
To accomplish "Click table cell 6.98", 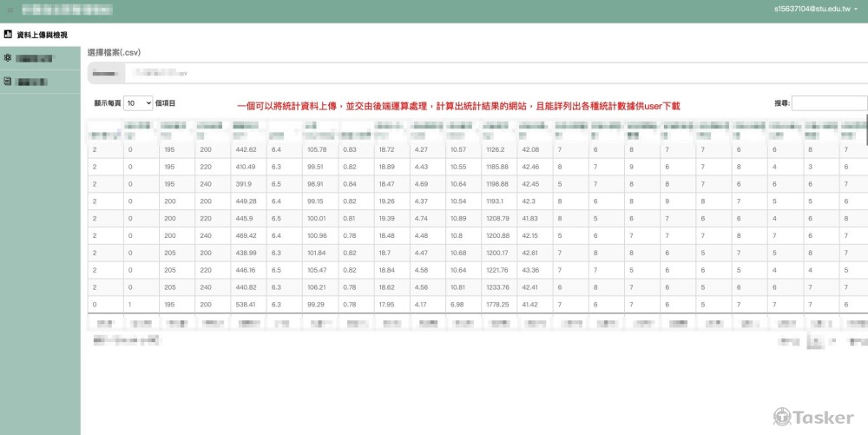I will pyautogui.click(x=464, y=305).
